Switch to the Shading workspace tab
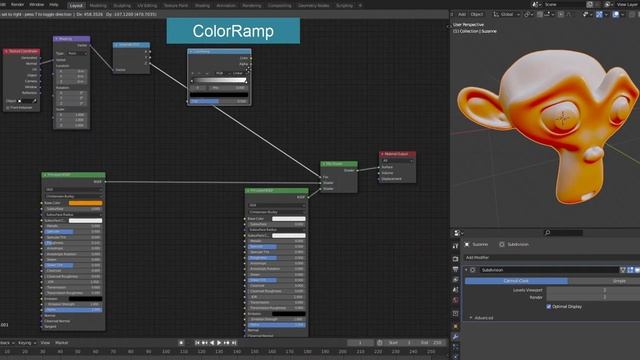The width and height of the screenshot is (640, 360). click(x=202, y=5)
